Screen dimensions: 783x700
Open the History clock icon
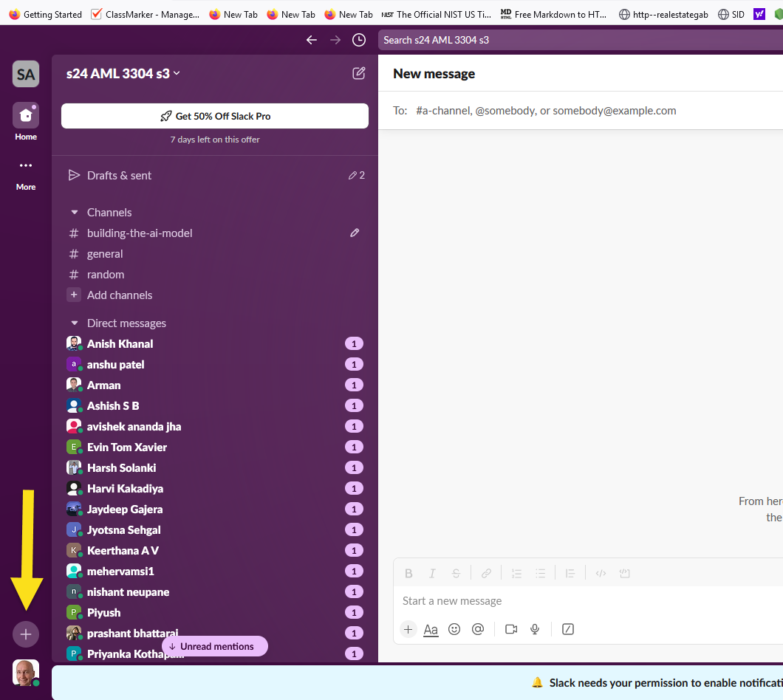358,40
